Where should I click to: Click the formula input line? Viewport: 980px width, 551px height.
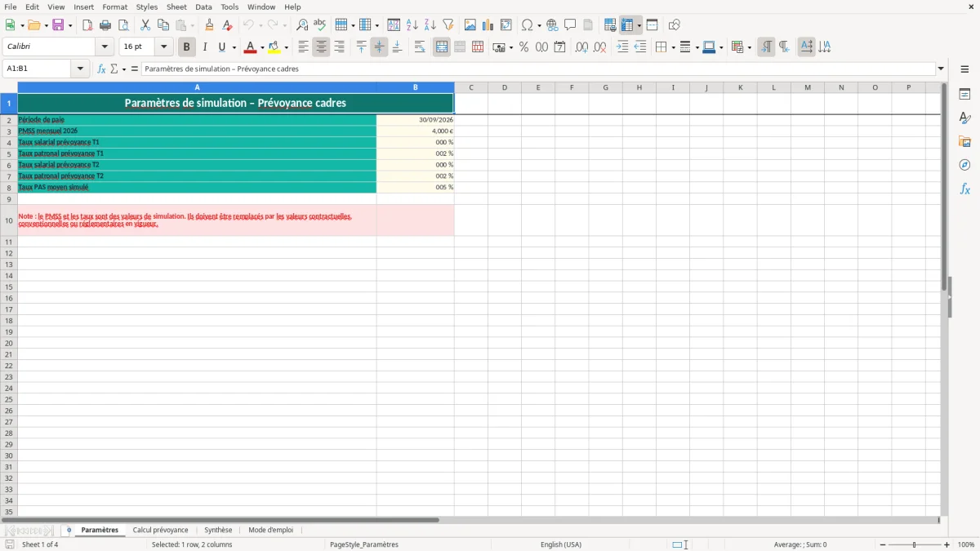pos(538,69)
